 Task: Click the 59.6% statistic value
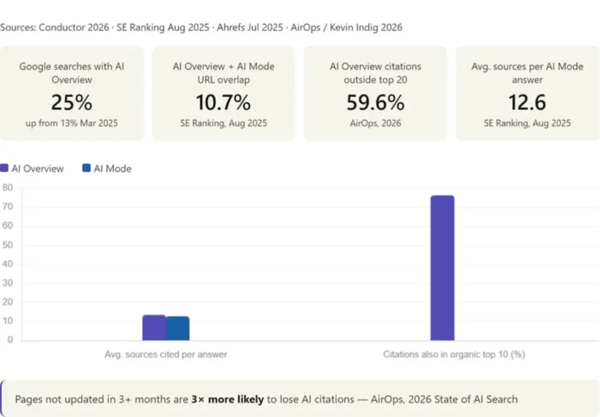[x=375, y=103]
